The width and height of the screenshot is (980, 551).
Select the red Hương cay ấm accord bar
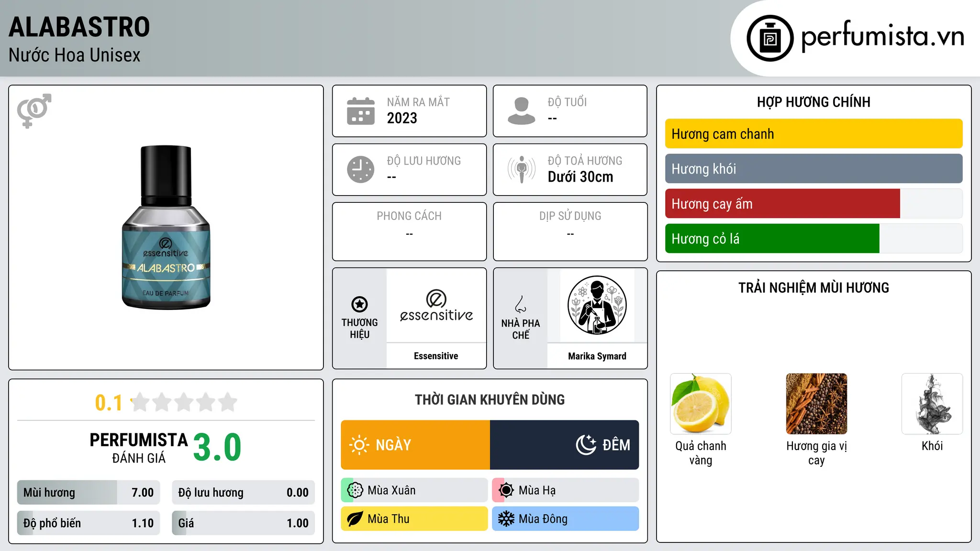tap(782, 204)
